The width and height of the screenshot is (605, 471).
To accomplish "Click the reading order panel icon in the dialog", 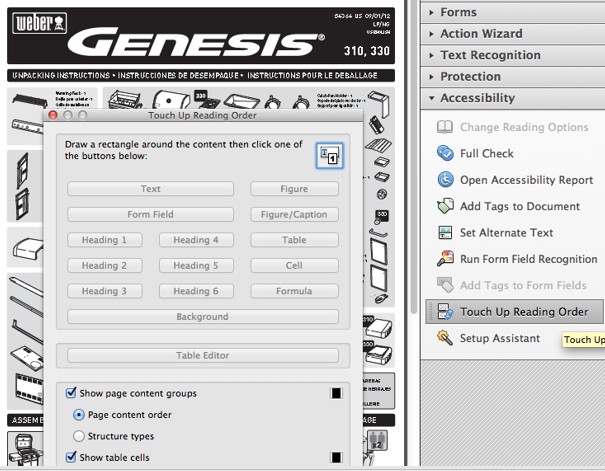I will coord(329,154).
